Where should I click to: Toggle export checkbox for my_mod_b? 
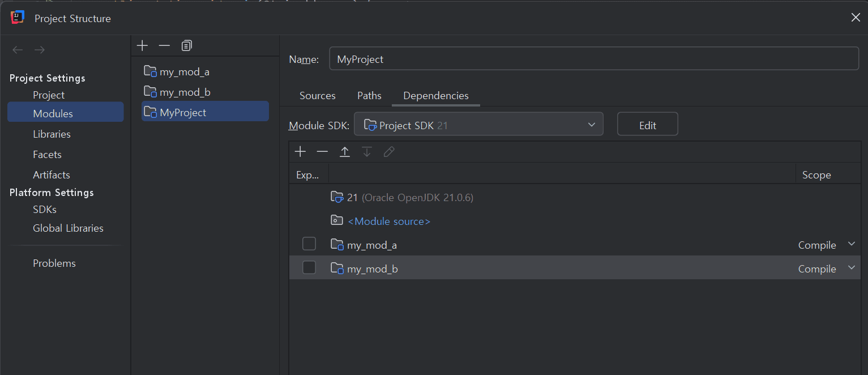pos(309,268)
